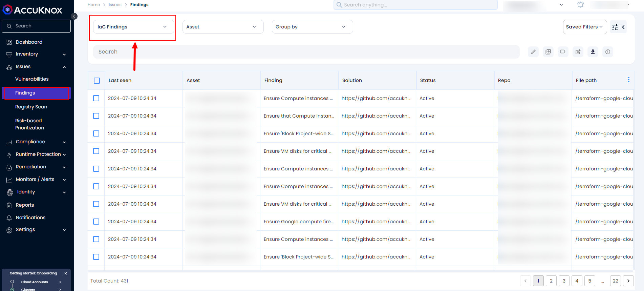Open Dashboard page
The width and height of the screenshot is (644, 291).
29,42
